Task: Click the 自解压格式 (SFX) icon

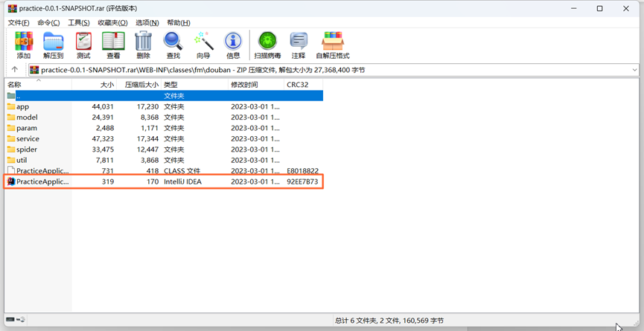Action: (x=332, y=45)
